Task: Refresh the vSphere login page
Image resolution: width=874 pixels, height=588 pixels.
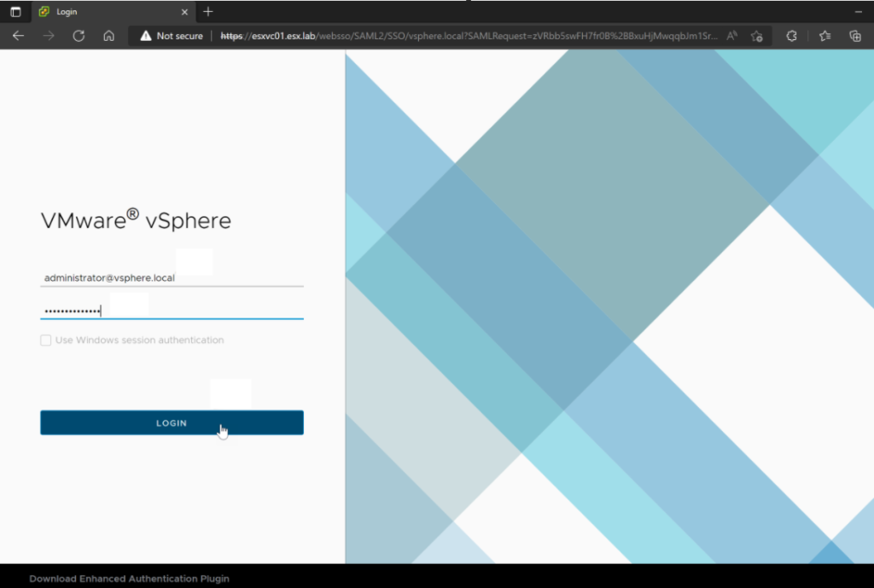Action: (x=79, y=36)
